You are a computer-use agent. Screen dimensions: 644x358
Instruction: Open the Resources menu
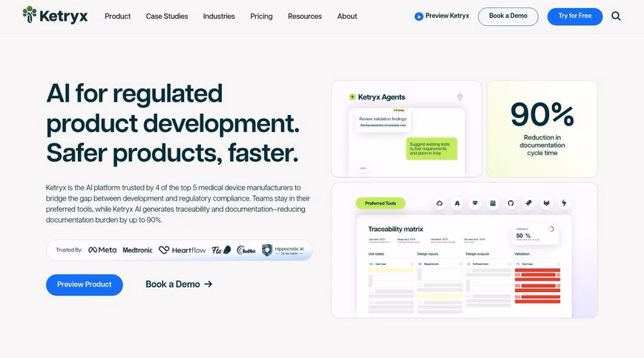coord(305,16)
